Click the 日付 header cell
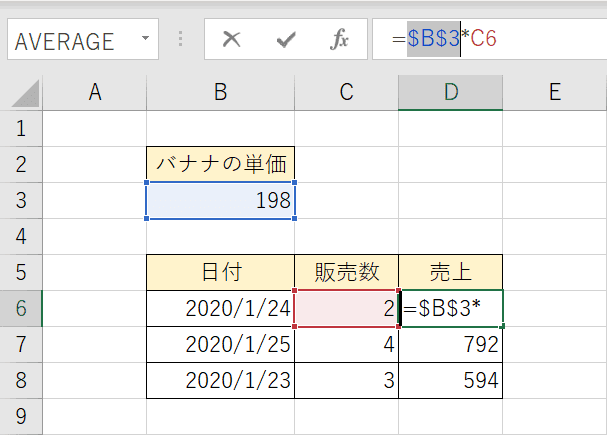This screenshot has height=435, width=607. pyautogui.click(x=221, y=272)
